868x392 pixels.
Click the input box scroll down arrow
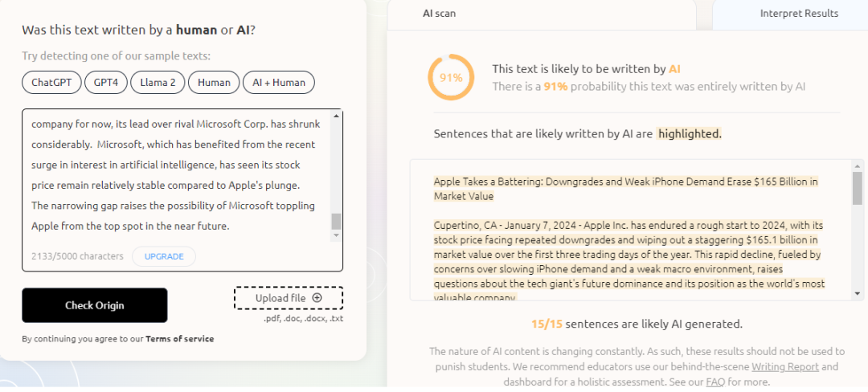click(x=336, y=234)
